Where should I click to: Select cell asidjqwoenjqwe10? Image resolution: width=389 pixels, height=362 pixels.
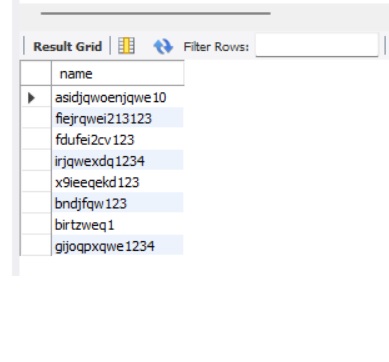click(x=118, y=97)
